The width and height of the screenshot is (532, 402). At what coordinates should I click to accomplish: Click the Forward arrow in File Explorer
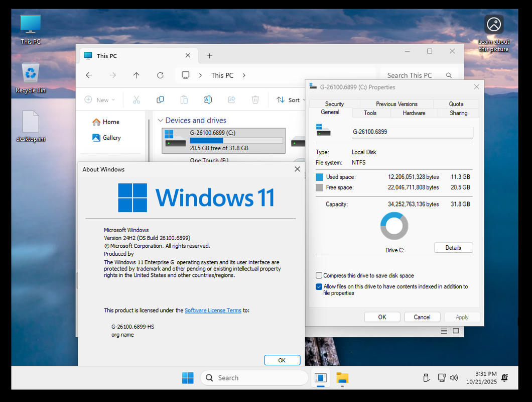click(x=112, y=75)
